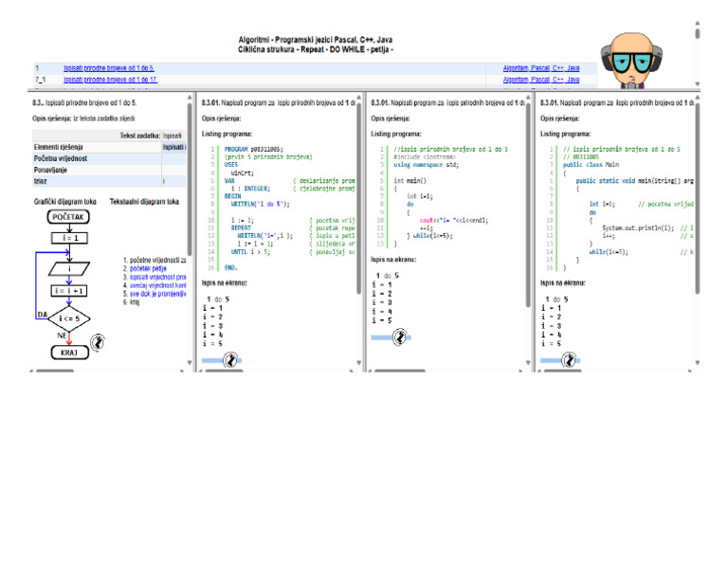
Task: Click the round logo icon below the Pascal output
Action: (230, 360)
